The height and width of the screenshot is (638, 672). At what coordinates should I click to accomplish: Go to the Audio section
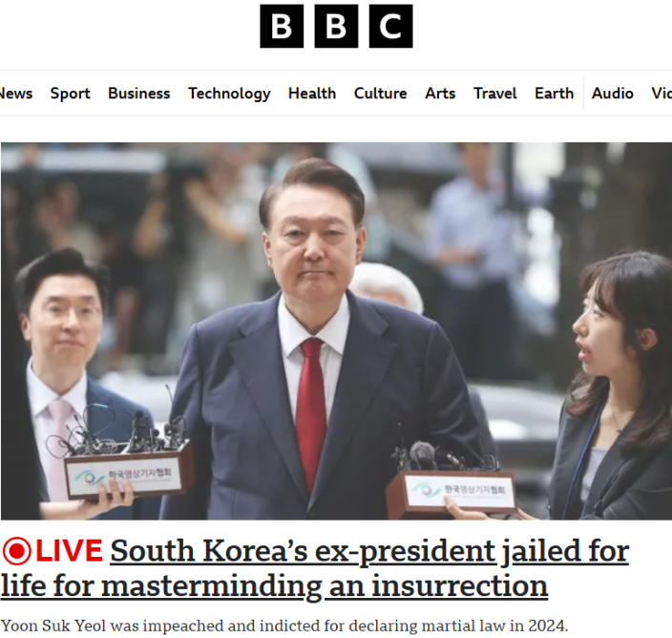point(613,94)
